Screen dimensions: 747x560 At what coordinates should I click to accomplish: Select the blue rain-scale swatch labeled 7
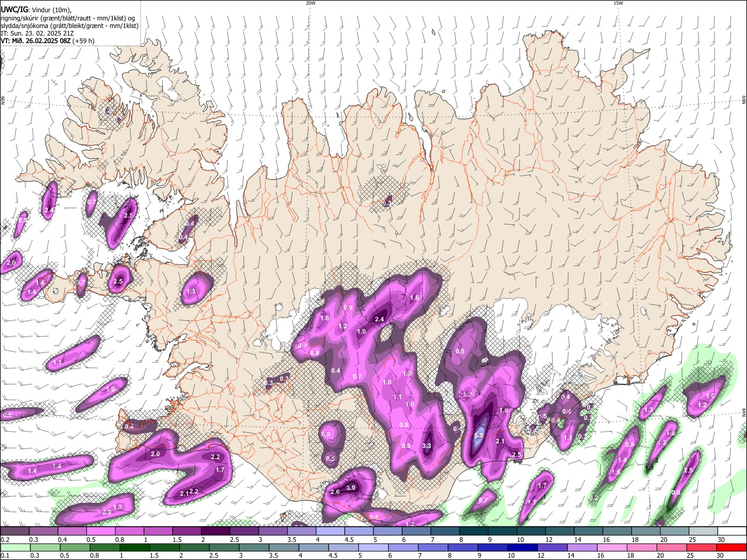click(x=433, y=548)
